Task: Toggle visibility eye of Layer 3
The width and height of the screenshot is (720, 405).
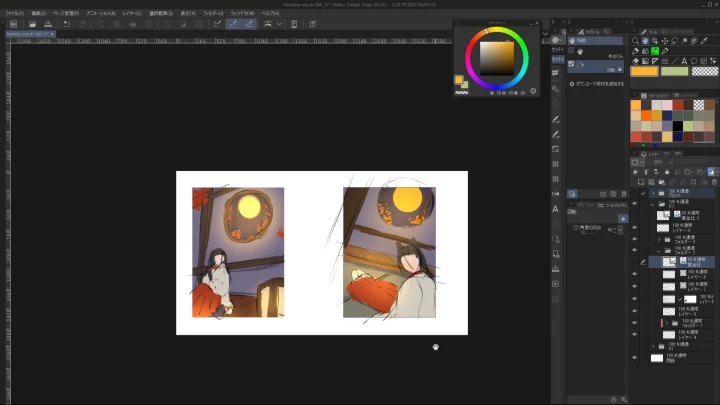Action: pos(634,227)
